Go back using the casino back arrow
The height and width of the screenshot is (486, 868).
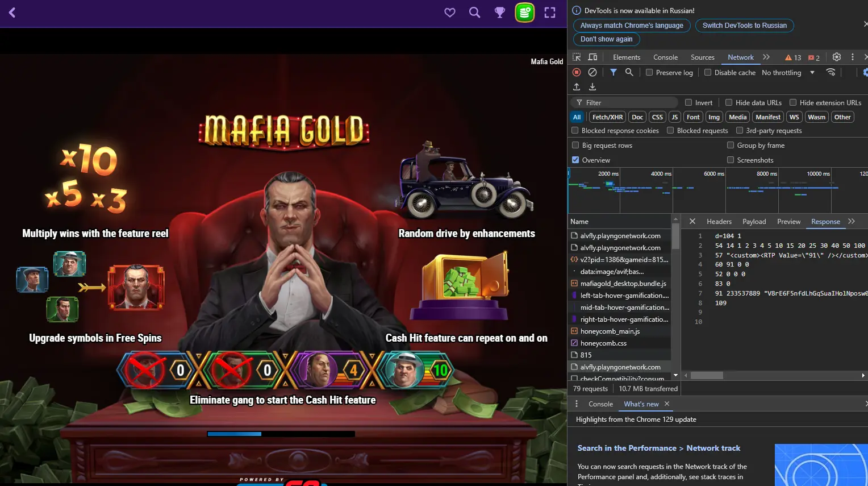pyautogui.click(x=12, y=13)
